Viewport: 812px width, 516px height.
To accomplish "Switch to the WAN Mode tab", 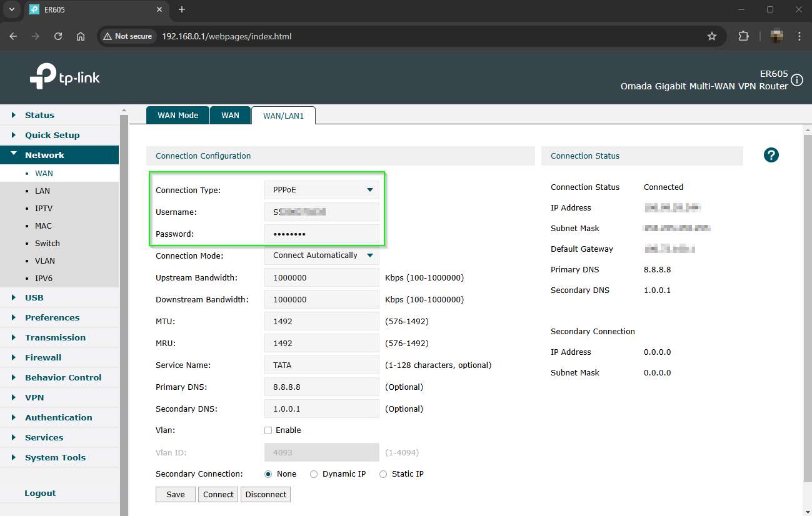I will click(x=178, y=115).
